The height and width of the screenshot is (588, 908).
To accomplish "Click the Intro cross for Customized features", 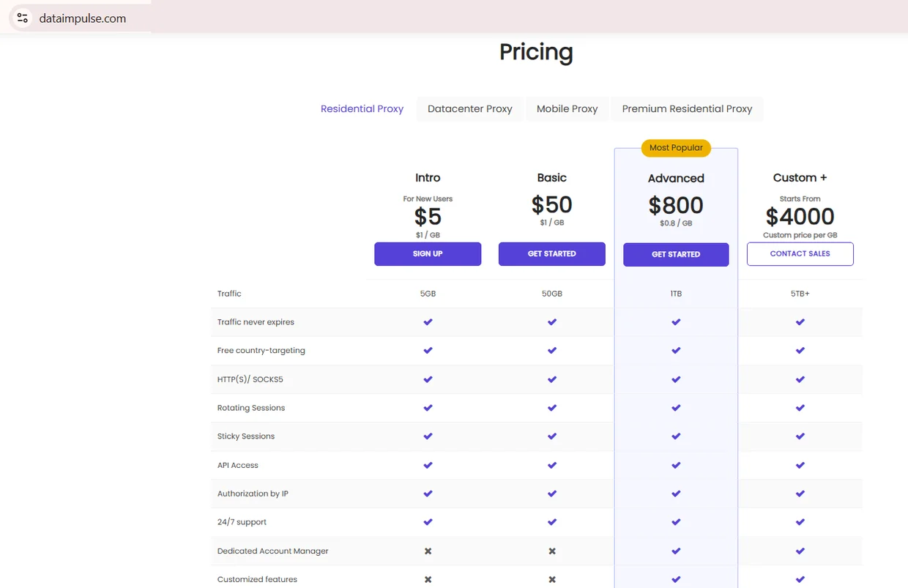I will (428, 579).
